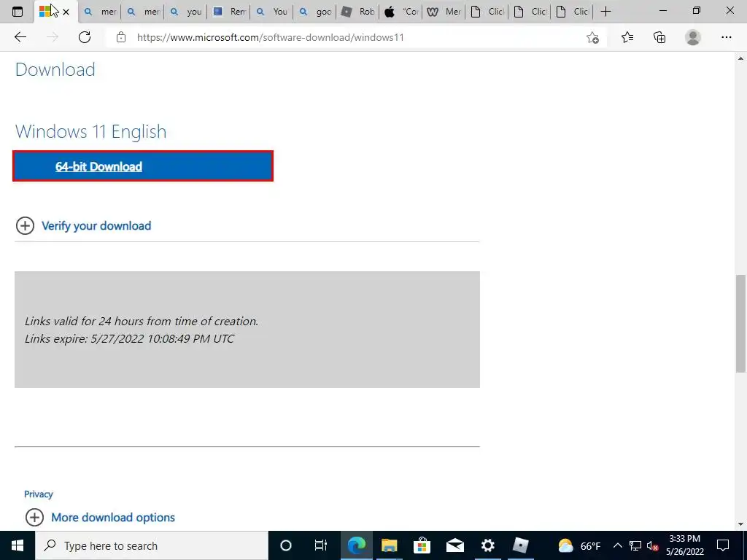Image resolution: width=747 pixels, height=560 pixels.
Task: Open the tab actions menu icon
Action: (x=18, y=12)
